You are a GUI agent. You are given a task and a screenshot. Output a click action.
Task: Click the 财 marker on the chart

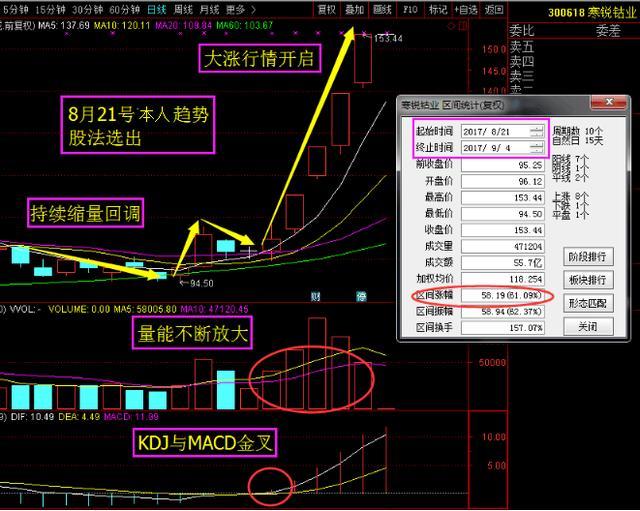coord(317,295)
